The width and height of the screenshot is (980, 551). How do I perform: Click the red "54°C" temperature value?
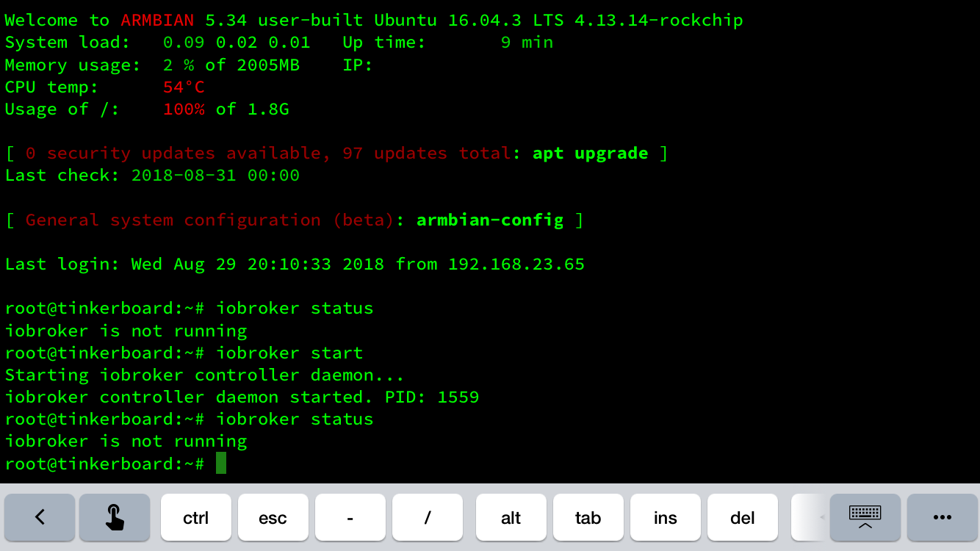click(184, 87)
